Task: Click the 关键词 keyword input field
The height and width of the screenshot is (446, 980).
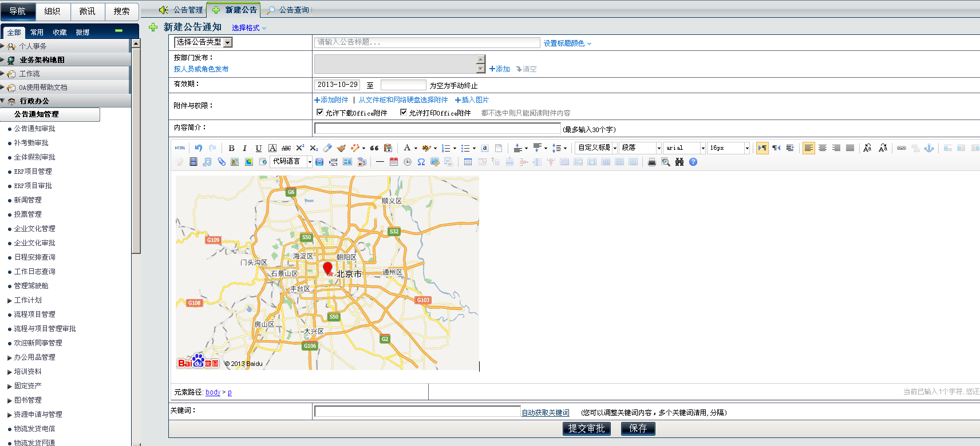Action: [x=418, y=412]
